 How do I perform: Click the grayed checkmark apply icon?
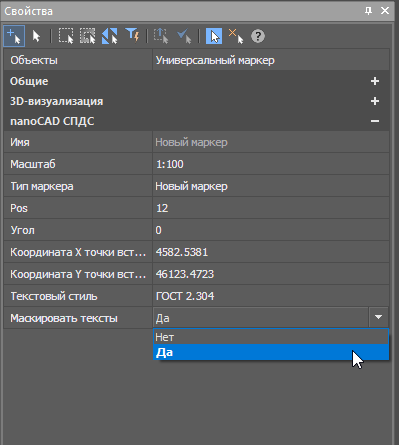tap(184, 36)
